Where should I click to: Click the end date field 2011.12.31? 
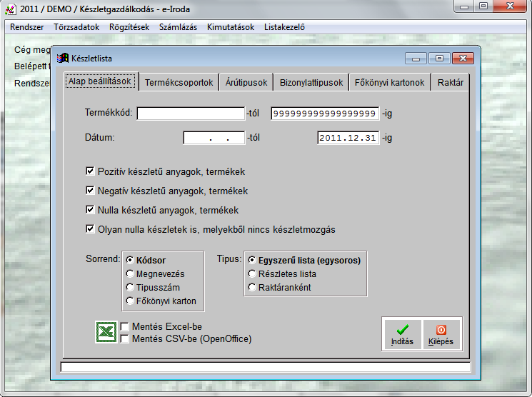(348, 139)
